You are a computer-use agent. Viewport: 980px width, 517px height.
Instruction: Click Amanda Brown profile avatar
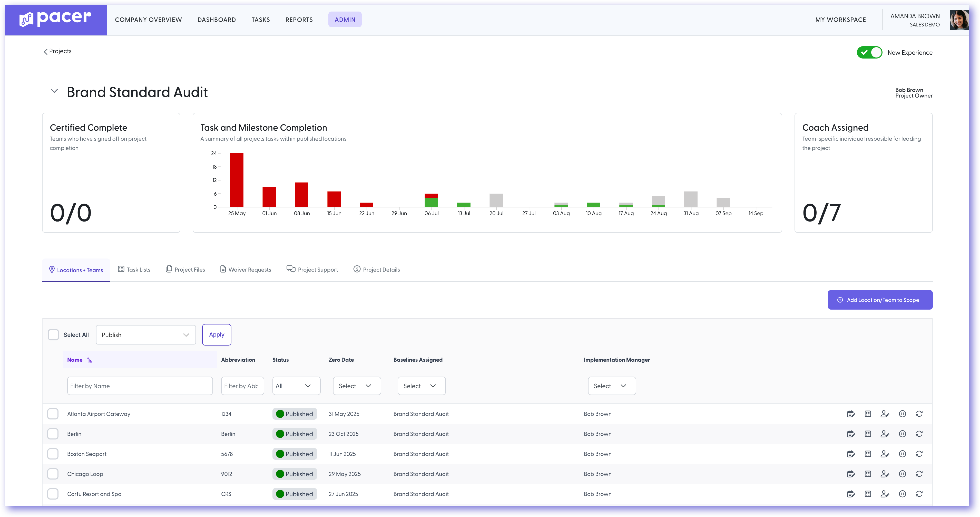click(x=959, y=20)
